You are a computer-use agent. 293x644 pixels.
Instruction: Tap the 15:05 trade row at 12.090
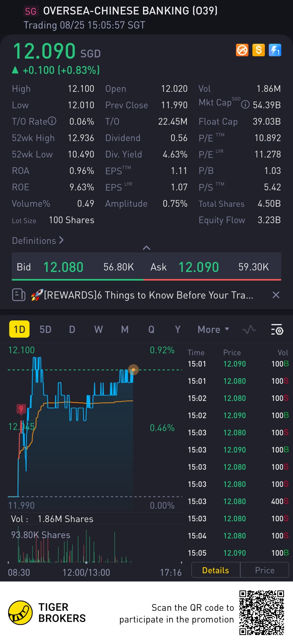coord(238,553)
